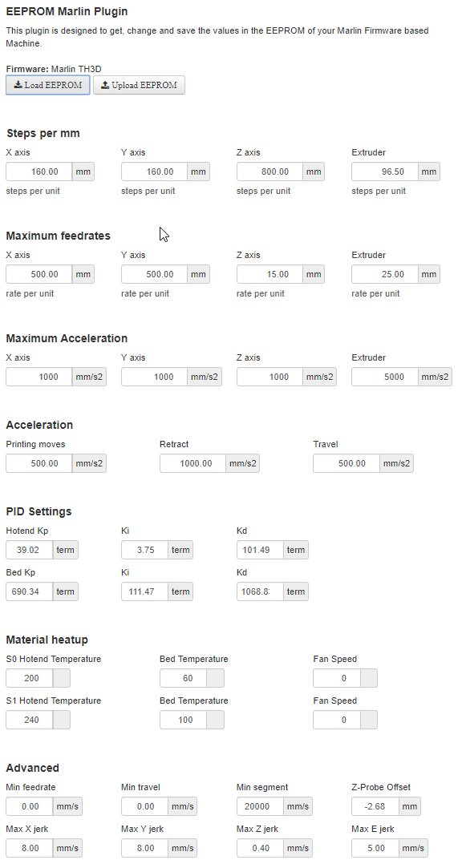This screenshot has height=868, width=458.
Task: Select Max E jerk field
Action: tap(375, 848)
